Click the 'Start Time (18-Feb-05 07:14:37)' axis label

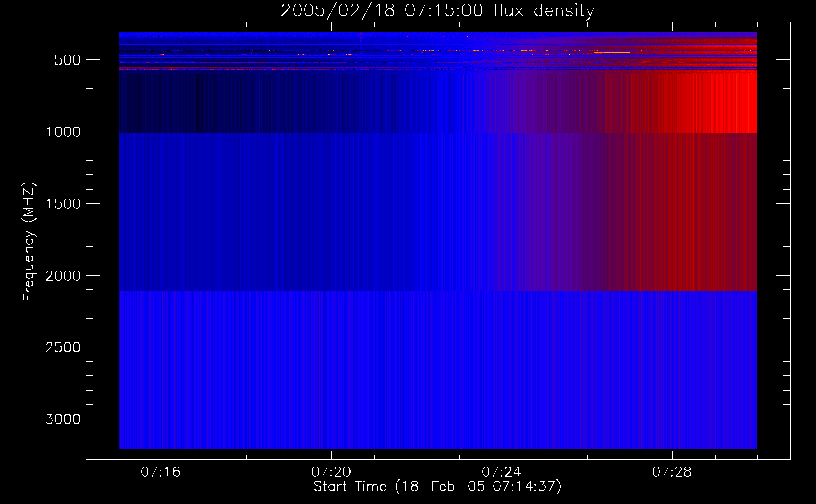coord(437,487)
